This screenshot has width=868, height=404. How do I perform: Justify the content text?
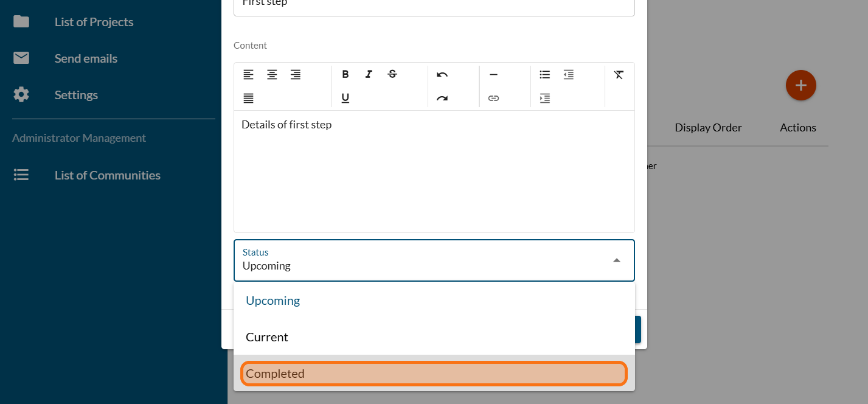coord(248,98)
